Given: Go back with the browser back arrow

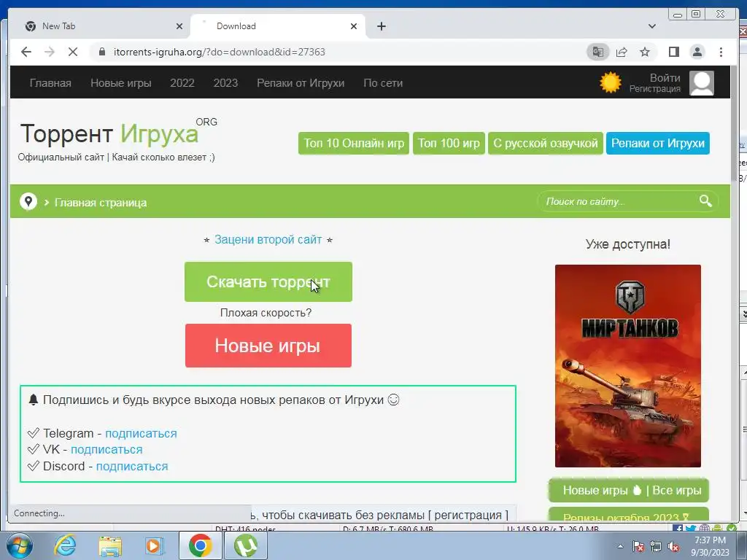Looking at the screenshot, I should [x=26, y=52].
